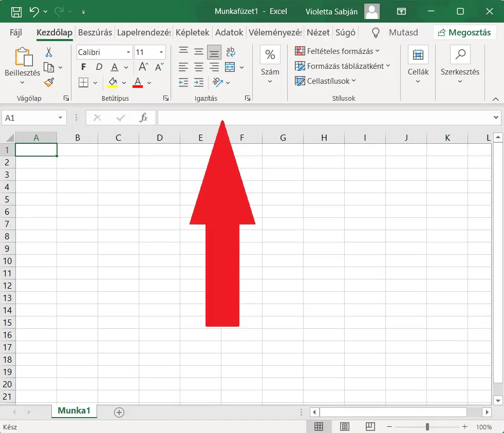Click merge and center cells icon
The image size is (504, 433).
coord(230,67)
